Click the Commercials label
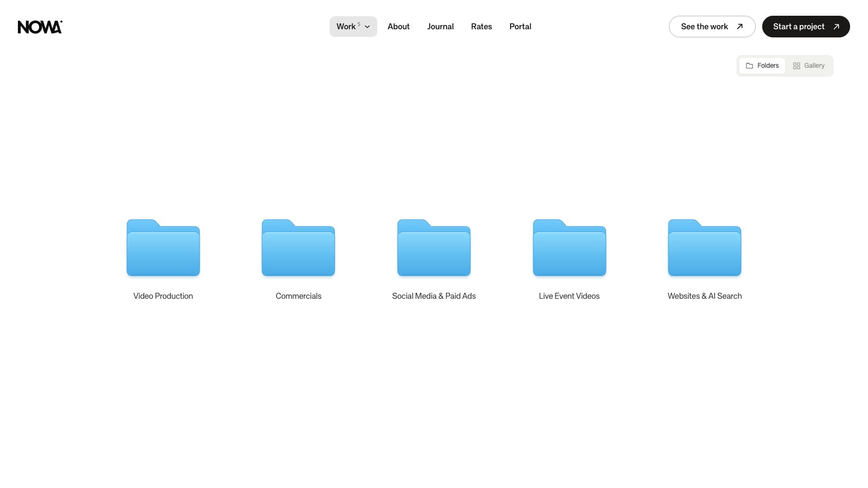868x488 pixels. click(x=298, y=296)
